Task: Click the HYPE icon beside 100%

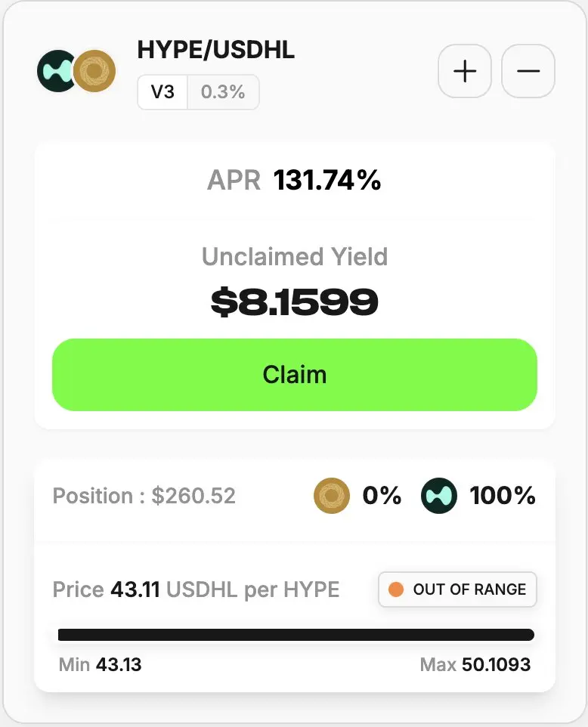Action: (x=438, y=496)
